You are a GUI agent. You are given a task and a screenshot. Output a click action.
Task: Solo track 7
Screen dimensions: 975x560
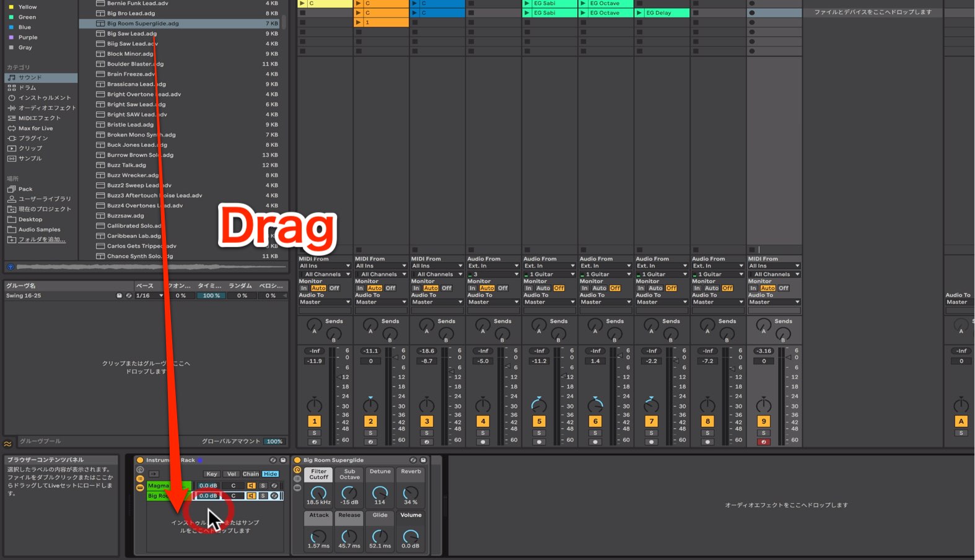click(x=651, y=433)
